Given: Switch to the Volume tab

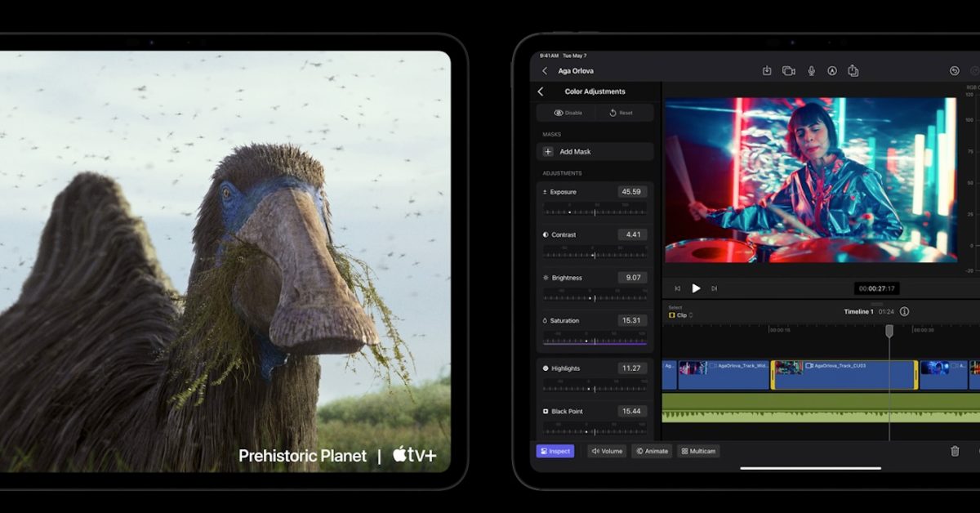Looking at the screenshot, I should point(607,451).
